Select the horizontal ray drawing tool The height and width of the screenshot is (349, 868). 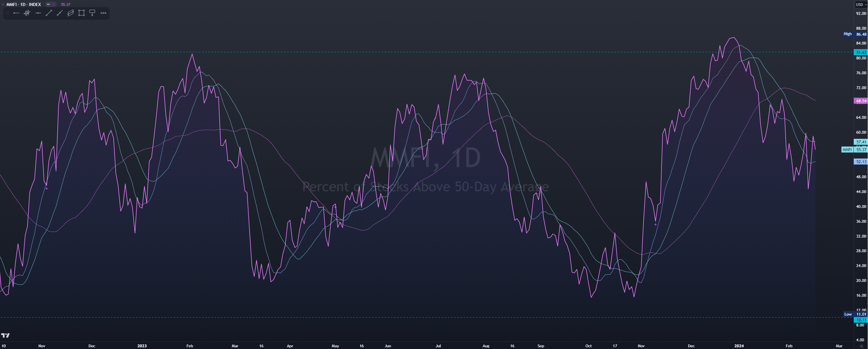pos(16,13)
